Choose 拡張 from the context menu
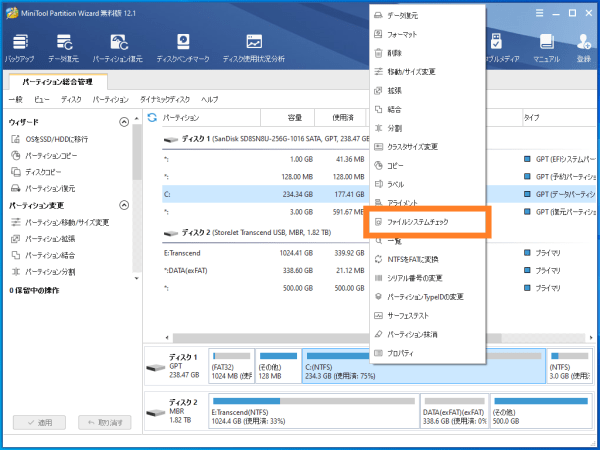The height and width of the screenshot is (450, 600). click(427, 91)
